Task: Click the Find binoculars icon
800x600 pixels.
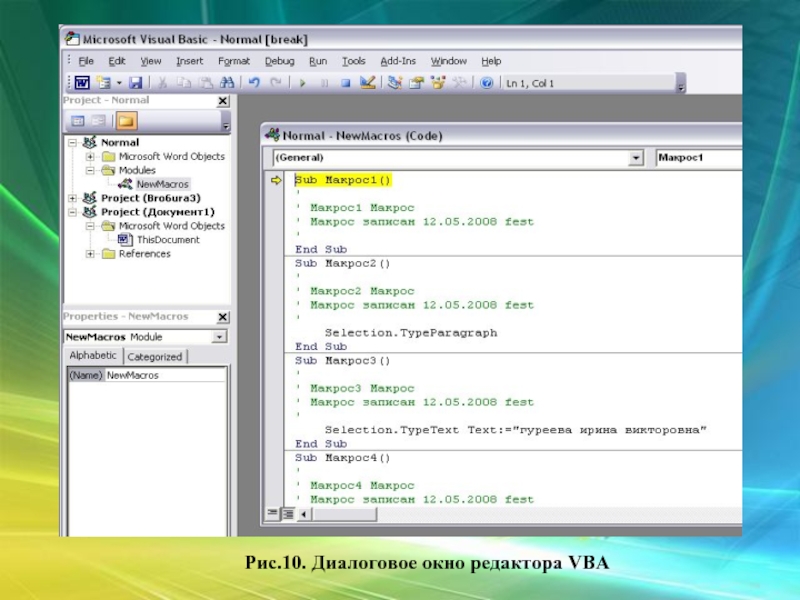Action: coord(228,83)
